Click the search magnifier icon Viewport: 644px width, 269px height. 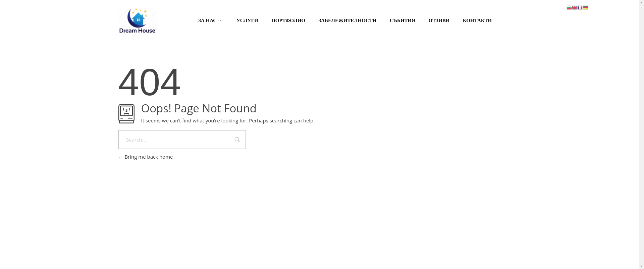point(237,140)
